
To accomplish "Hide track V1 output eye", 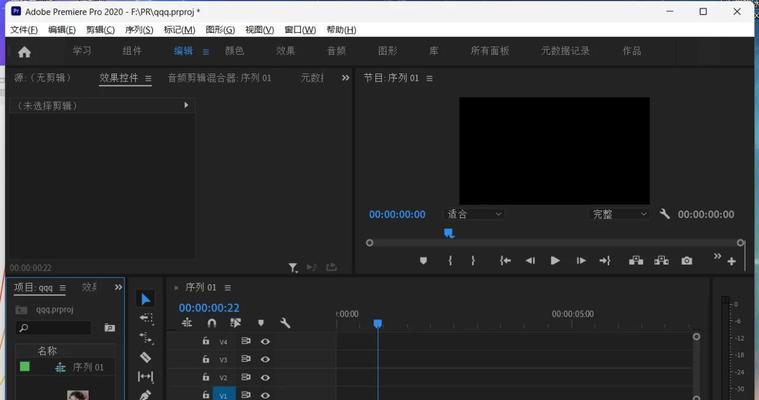I will tap(265, 395).
